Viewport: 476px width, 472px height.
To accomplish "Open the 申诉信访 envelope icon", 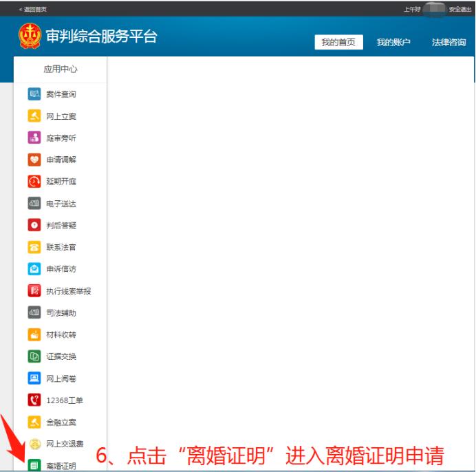I will tap(34, 269).
